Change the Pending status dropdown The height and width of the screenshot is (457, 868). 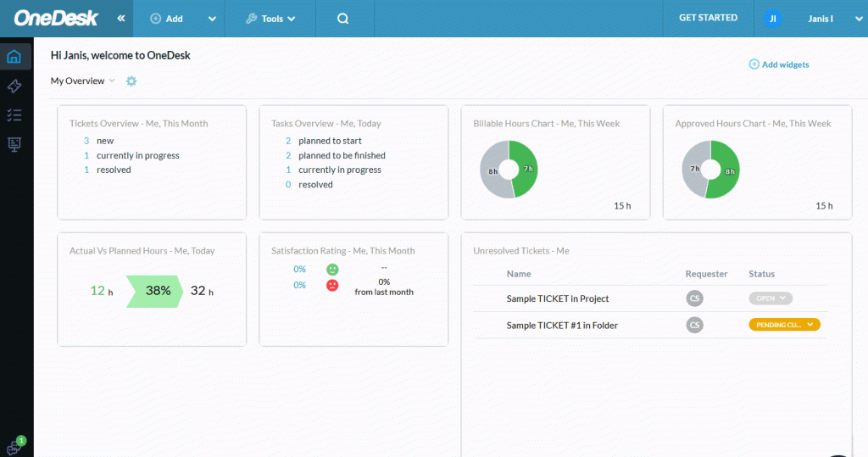pyautogui.click(x=784, y=325)
